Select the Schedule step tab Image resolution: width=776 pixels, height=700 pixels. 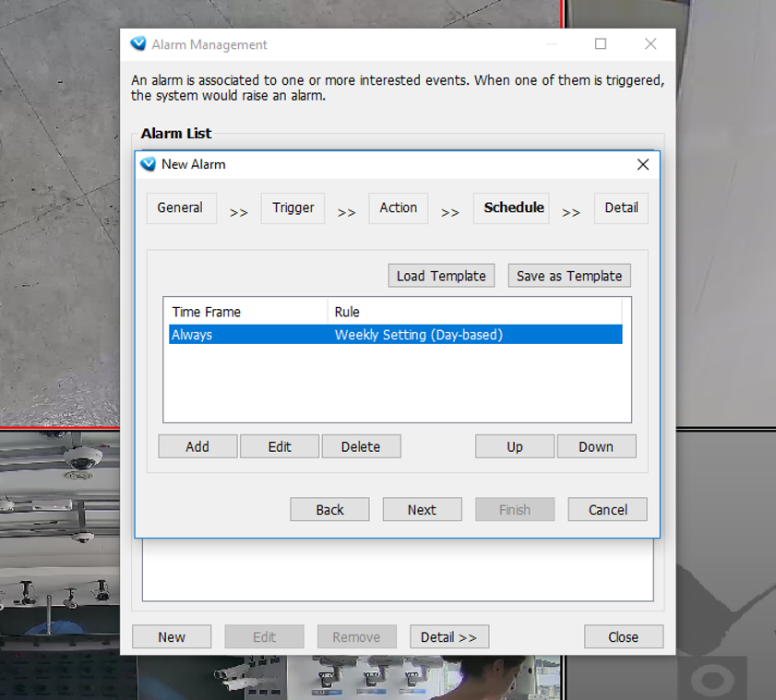point(512,208)
